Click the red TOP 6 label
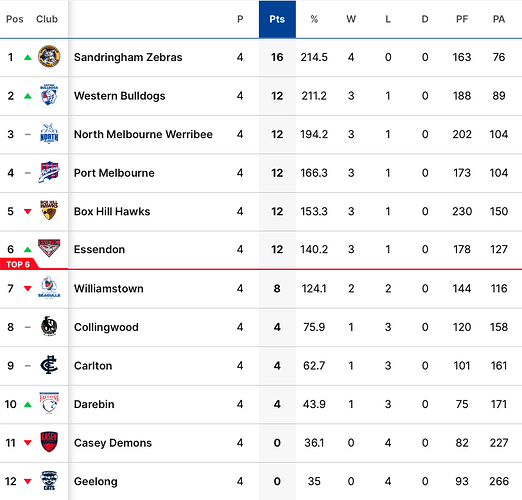The height and width of the screenshot is (500, 522). pyautogui.click(x=19, y=264)
